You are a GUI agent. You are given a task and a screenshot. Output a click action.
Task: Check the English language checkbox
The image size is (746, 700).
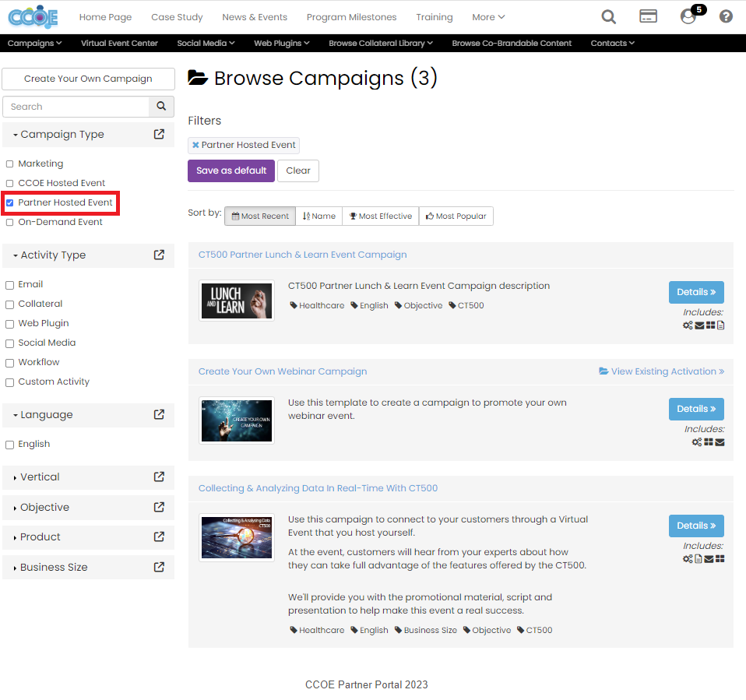pos(9,445)
